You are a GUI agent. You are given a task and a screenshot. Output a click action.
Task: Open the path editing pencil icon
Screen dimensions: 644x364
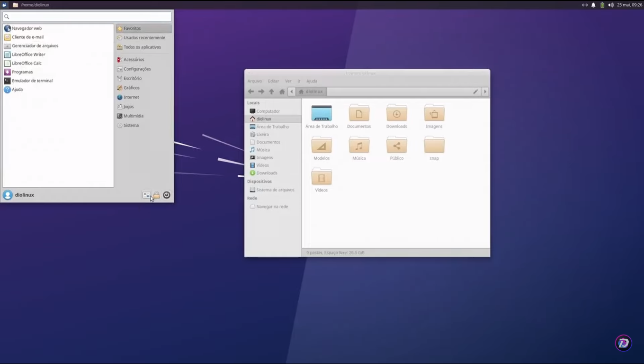pyautogui.click(x=475, y=91)
